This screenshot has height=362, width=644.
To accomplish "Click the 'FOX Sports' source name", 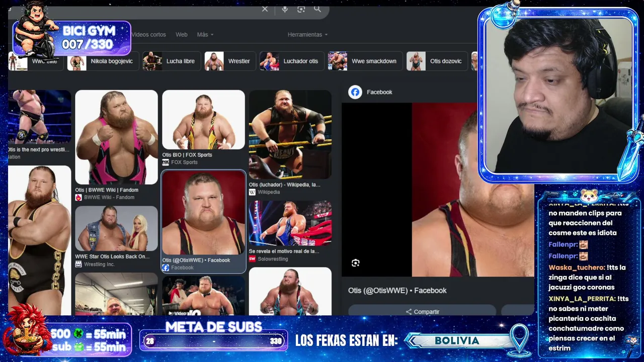I will click(x=184, y=162).
